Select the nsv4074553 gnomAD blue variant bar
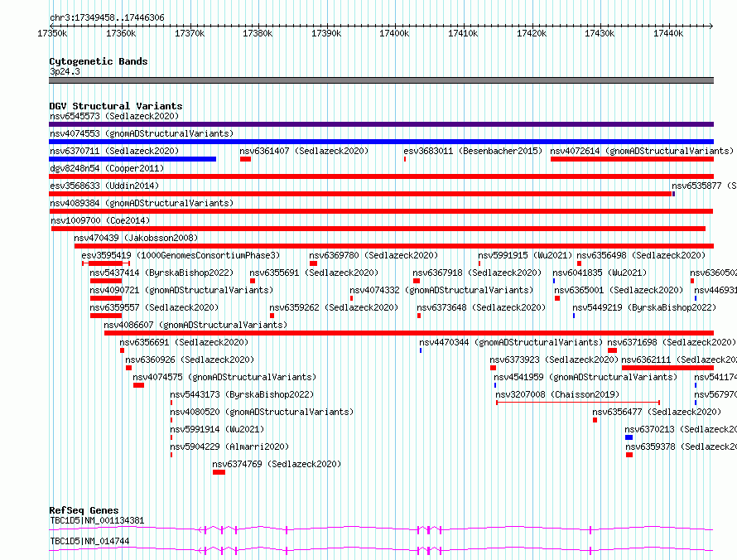This screenshot has height=560, width=737. point(381,142)
